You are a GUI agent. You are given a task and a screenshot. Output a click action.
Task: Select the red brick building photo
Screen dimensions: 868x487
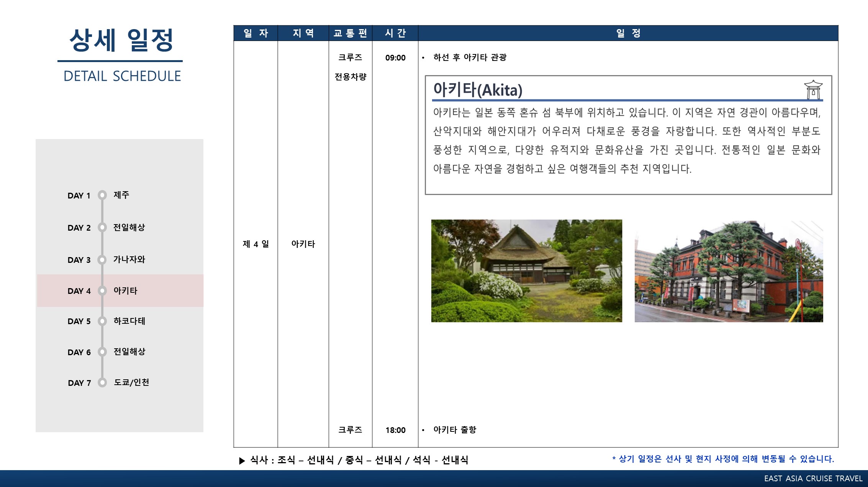[x=729, y=271]
